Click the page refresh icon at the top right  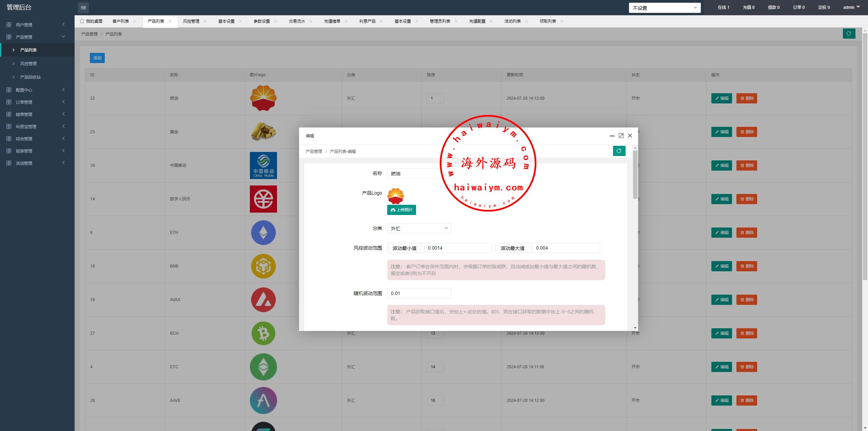849,34
